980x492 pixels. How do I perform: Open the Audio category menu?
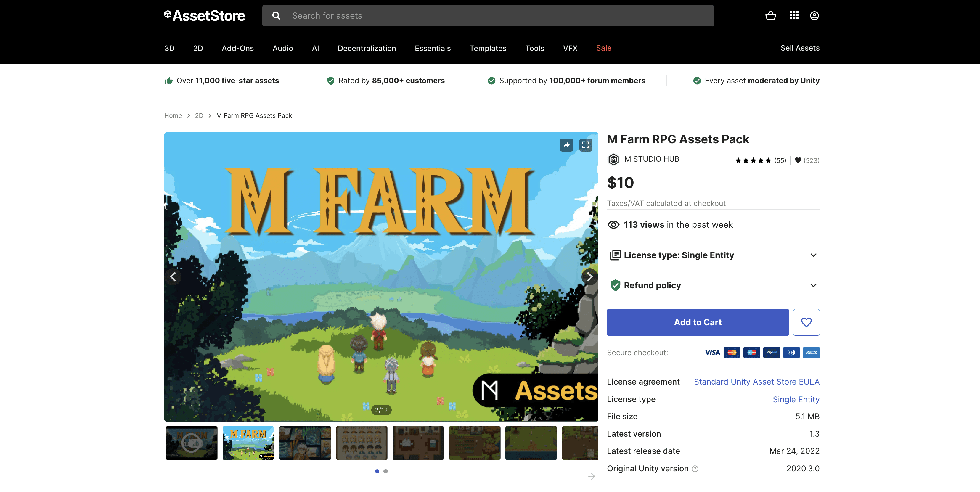coord(283,48)
